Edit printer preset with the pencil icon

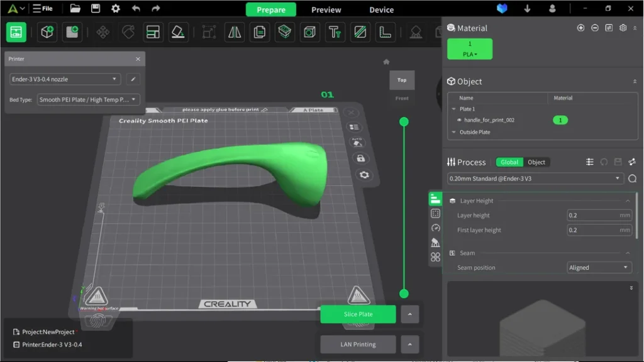pos(133,79)
